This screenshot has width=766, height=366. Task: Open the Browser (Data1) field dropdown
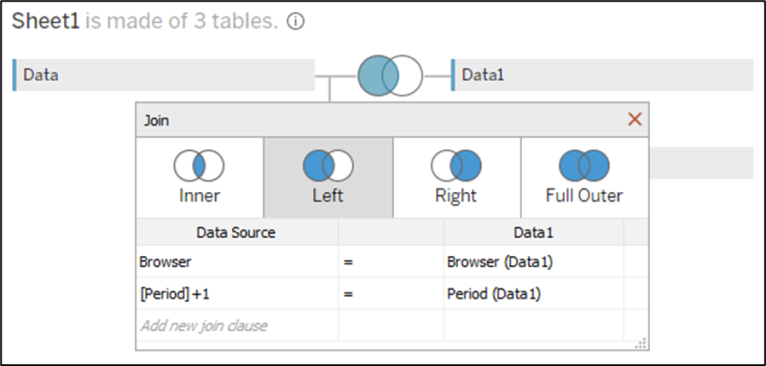533,262
